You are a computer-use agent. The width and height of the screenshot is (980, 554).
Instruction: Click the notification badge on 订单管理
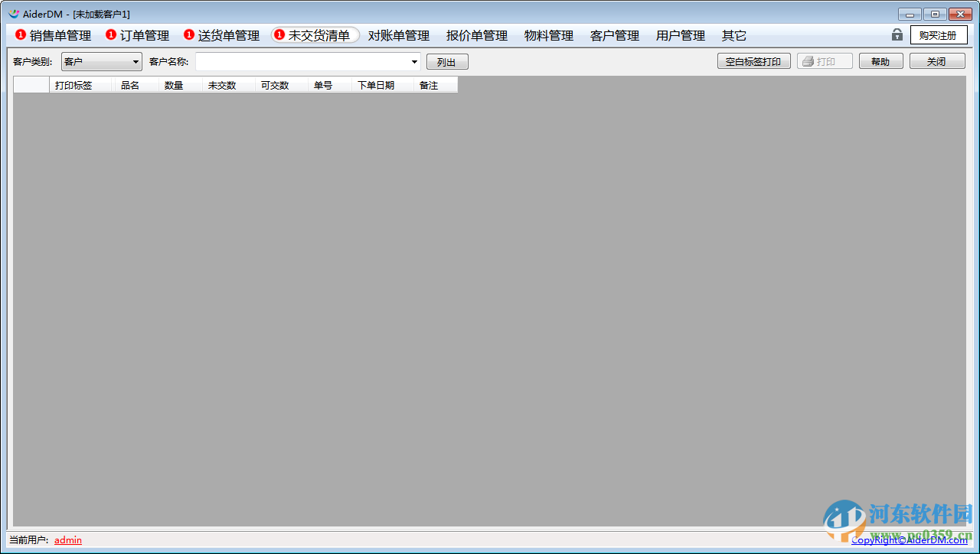[111, 35]
